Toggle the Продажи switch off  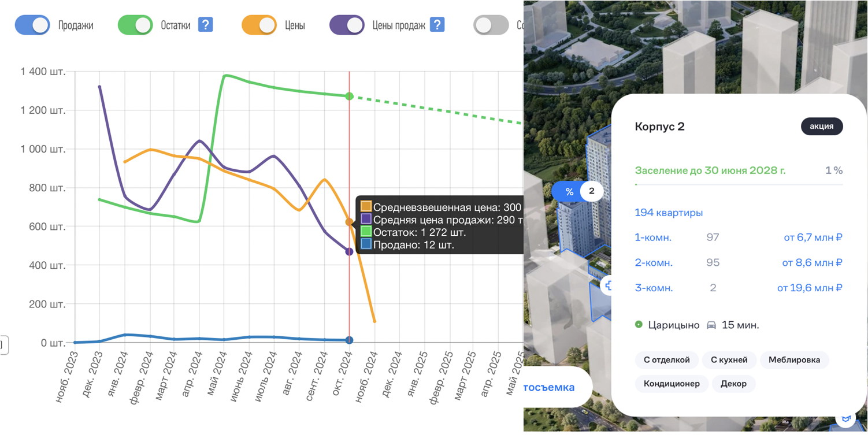[x=32, y=25]
